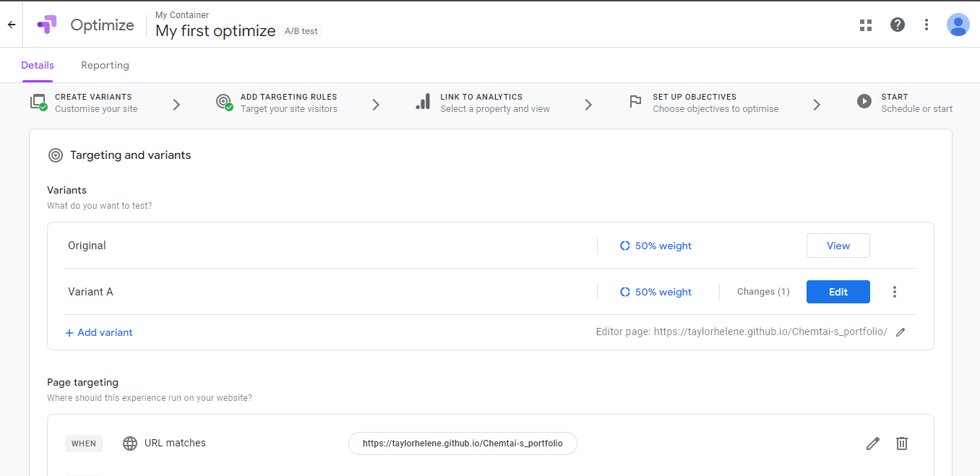The width and height of the screenshot is (980, 476).
Task: Click the URL matches label
Action: 175,443
